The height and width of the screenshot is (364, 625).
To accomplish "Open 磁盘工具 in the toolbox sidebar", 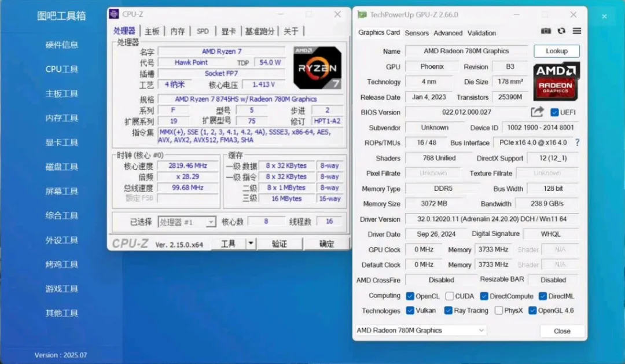I will pyautogui.click(x=61, y=167).
